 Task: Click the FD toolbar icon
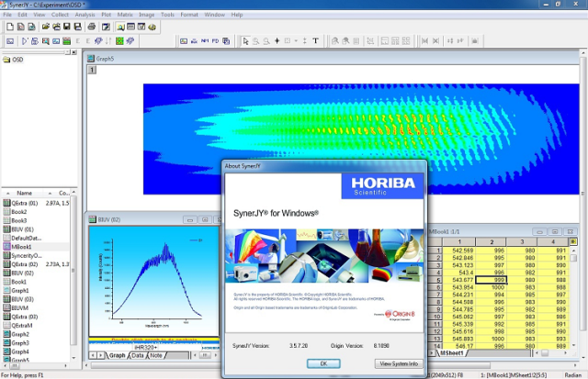tap(214, 41)
